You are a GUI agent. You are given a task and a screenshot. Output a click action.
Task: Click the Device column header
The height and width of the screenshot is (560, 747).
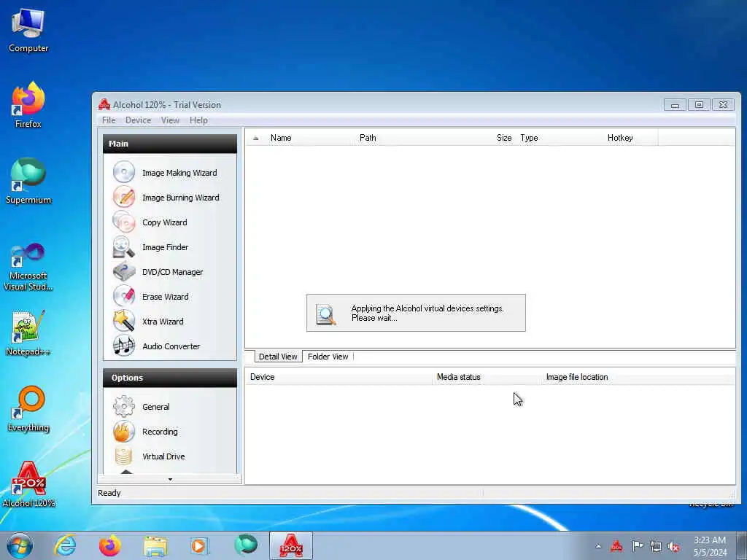[x=338, y=377]
